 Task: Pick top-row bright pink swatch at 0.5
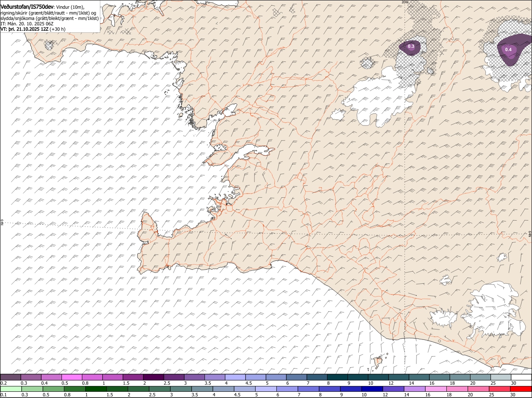pyautogui.click(x=71, y=377)
